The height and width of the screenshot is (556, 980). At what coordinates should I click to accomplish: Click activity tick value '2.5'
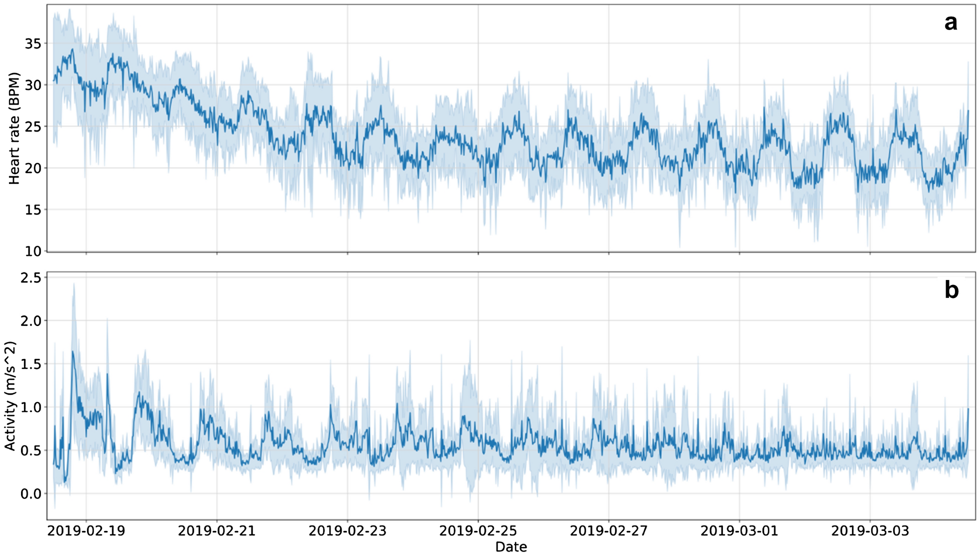[31, 277]
